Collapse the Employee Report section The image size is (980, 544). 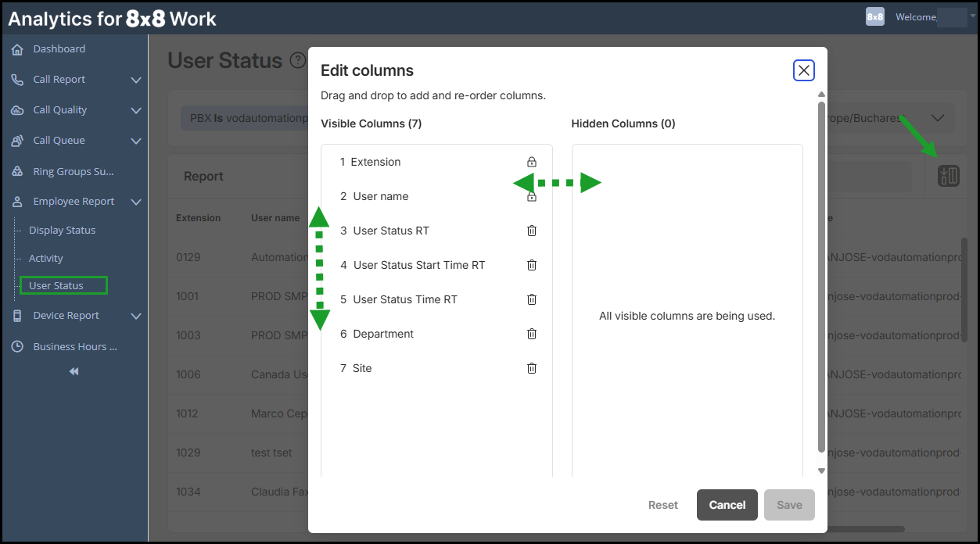[x=136, y=202]
